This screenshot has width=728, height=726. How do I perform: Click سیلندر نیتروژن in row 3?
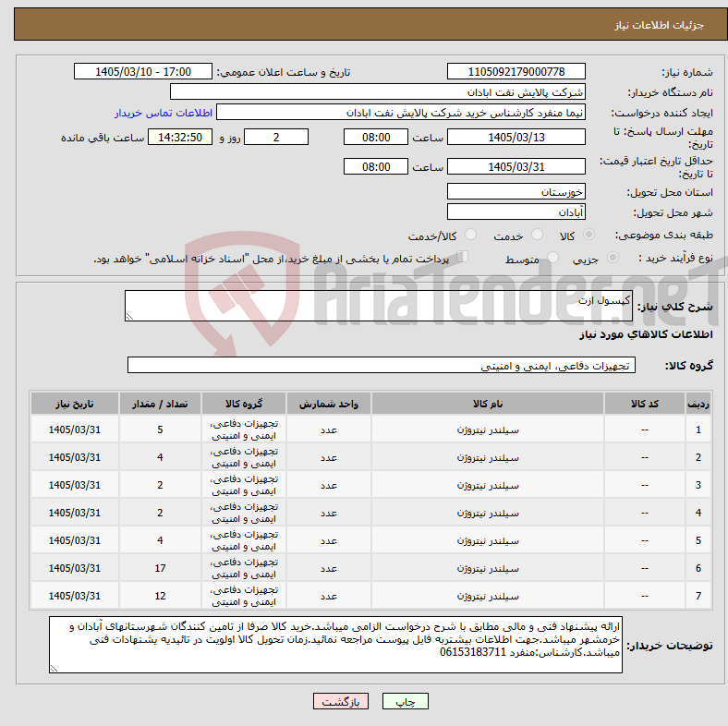click(488, 485)
